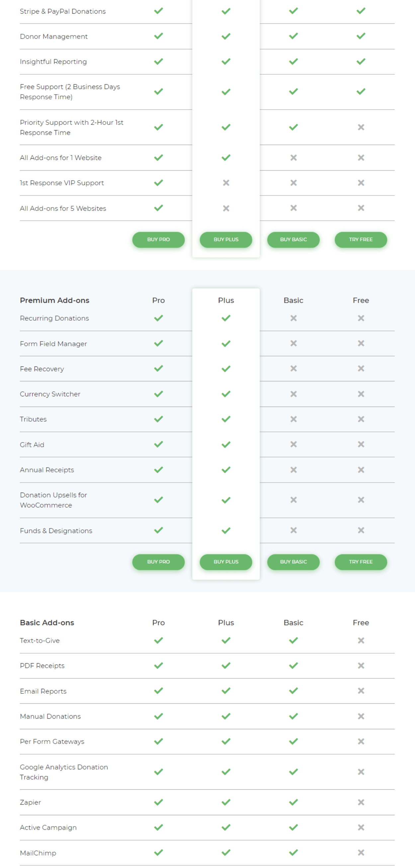Click the upper BUY PLUS button
The image size is (415, 868).
click(x=226, y=240)
